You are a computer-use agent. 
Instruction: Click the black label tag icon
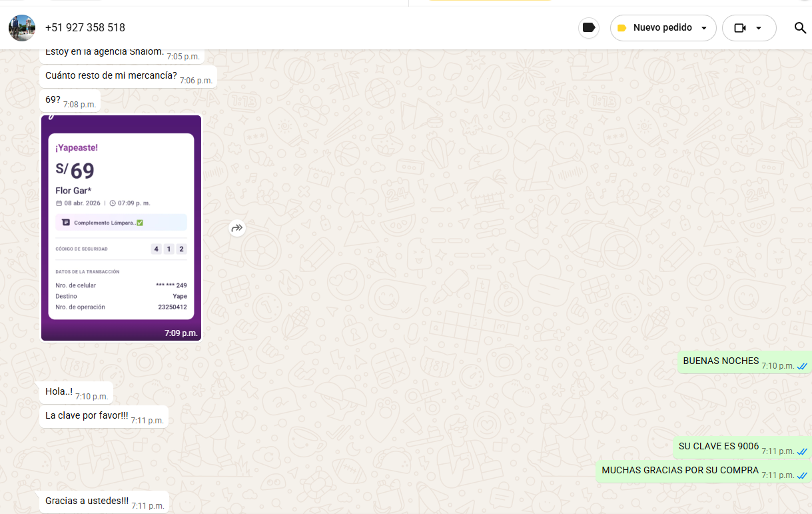[588, 28]
